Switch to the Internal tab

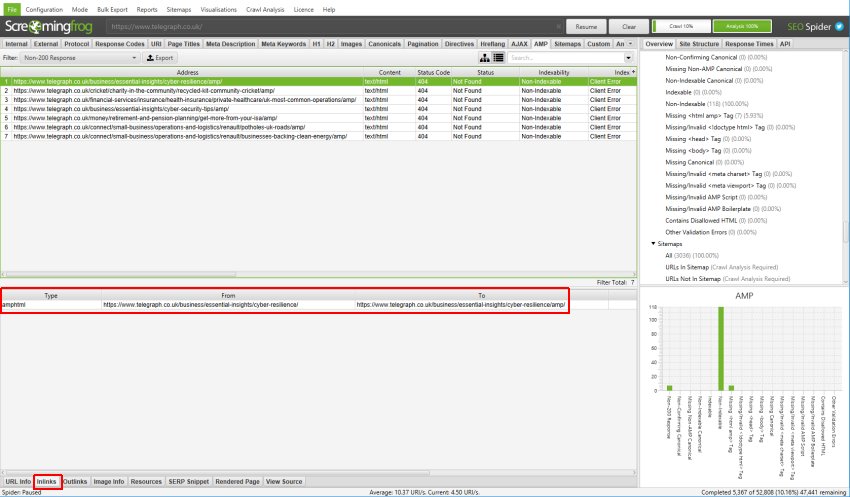point(16,44)
